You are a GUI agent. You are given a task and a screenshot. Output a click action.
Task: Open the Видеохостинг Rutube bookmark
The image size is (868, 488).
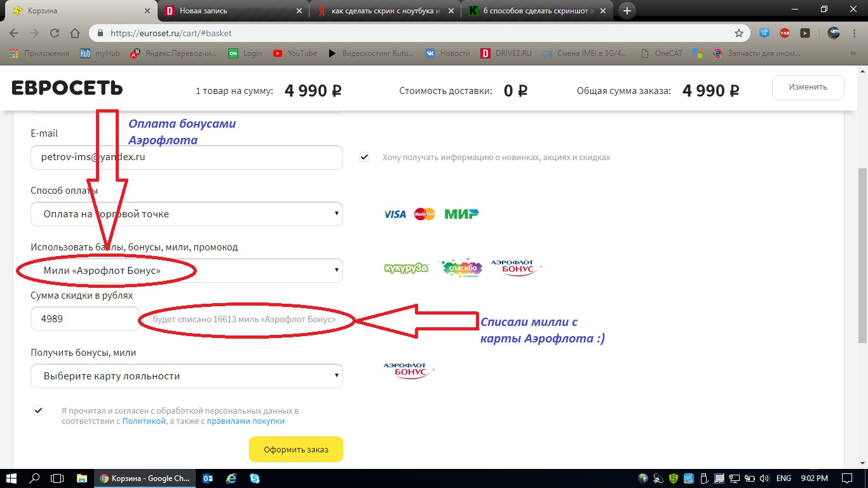(371, 53)
